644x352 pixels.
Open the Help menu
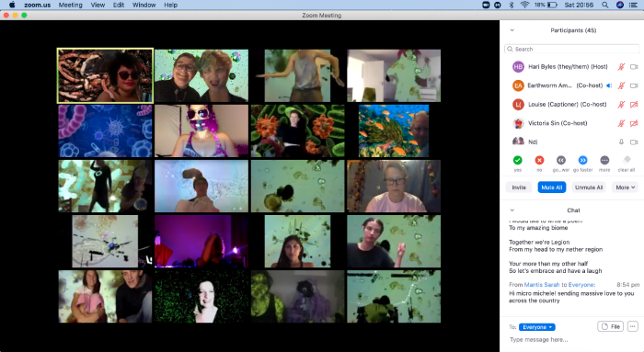(171, 5)
